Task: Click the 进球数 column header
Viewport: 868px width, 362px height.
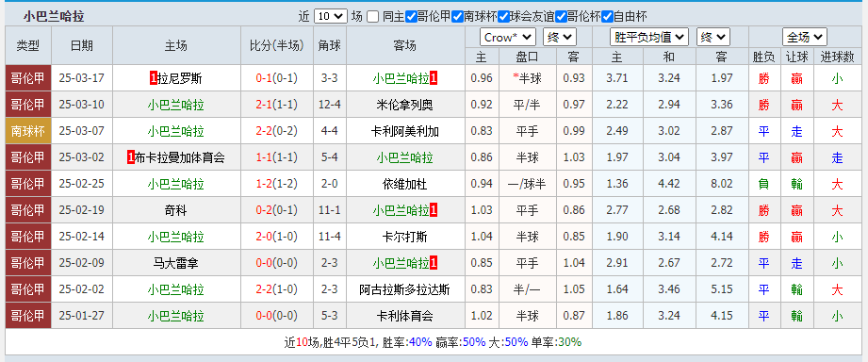Action: pyautogui.click(x=837, y=57)
